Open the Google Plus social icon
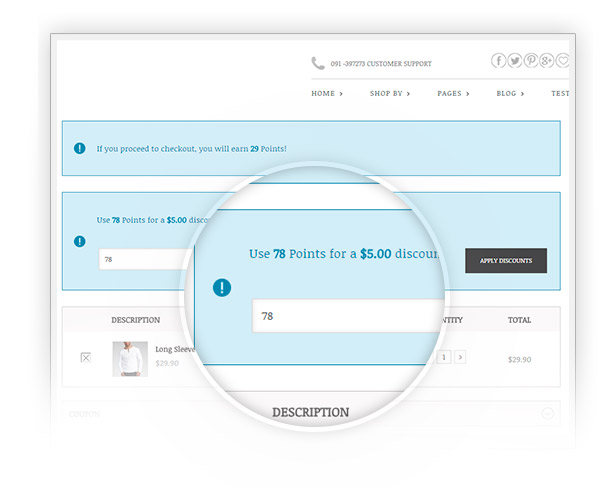The width and height of the screenshot is (600, 488). click(x=546, y=60)
